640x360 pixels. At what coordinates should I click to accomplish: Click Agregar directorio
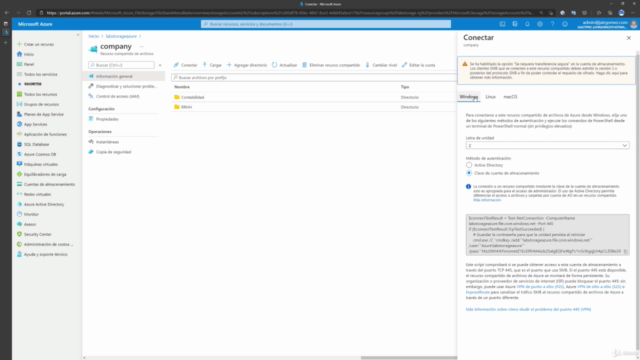(x=247, y=65)
